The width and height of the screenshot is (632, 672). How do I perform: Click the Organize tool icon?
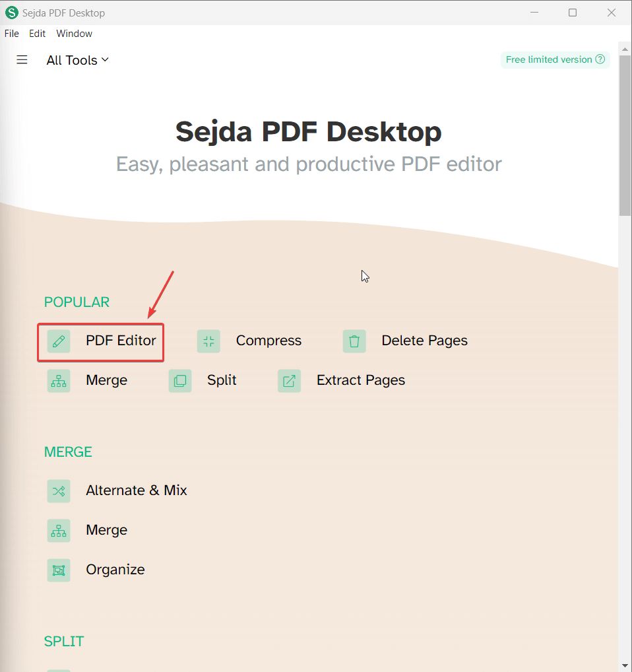[x=59, y=570]
